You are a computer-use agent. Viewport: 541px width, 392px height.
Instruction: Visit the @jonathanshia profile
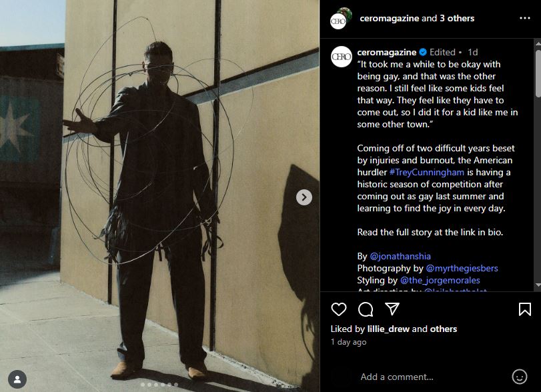click(x=400, y=256)
